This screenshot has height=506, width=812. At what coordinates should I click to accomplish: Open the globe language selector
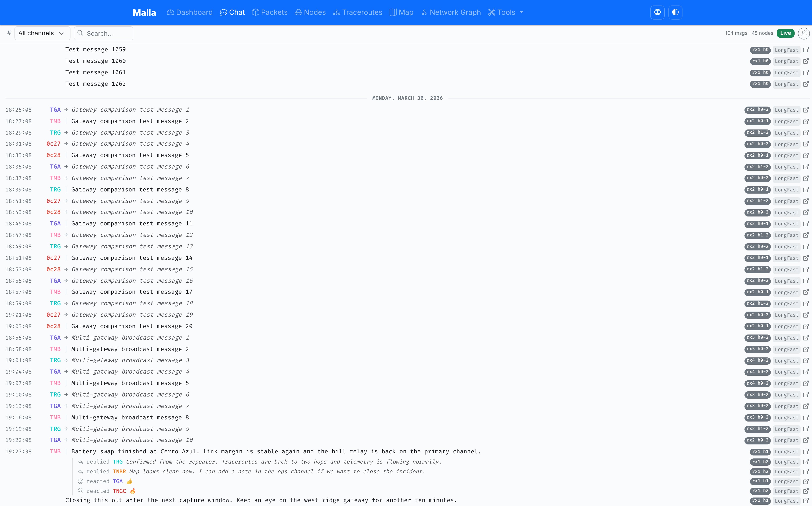pos(657,12)
